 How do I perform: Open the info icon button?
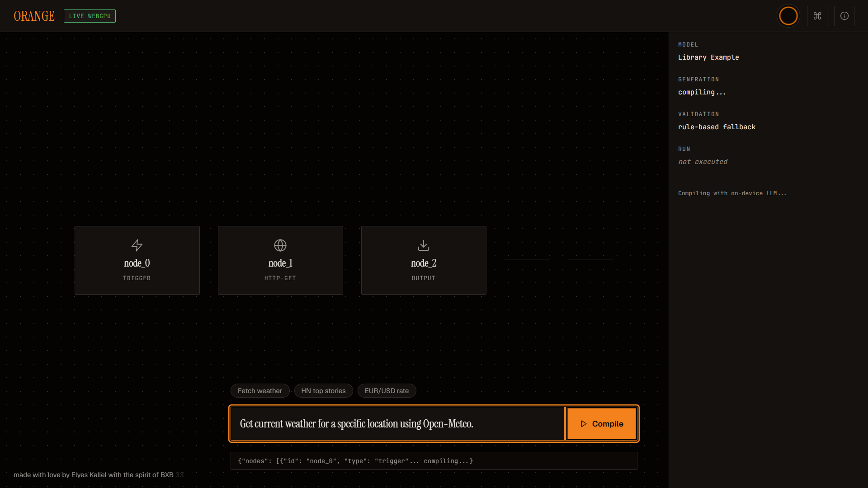click(844, 16)
